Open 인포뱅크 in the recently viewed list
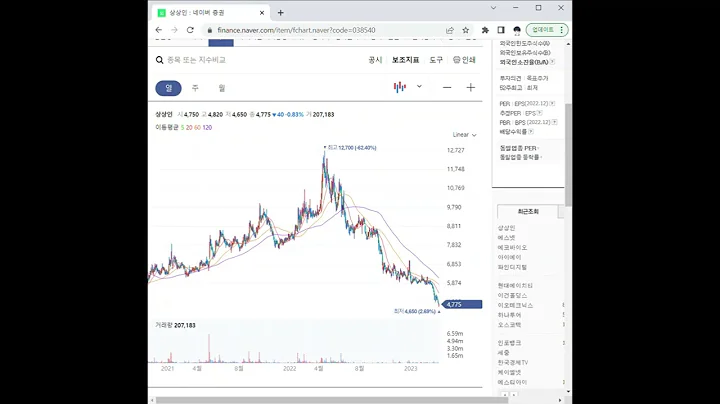Screen dimensions: 720x404 (x=509, y=343)
